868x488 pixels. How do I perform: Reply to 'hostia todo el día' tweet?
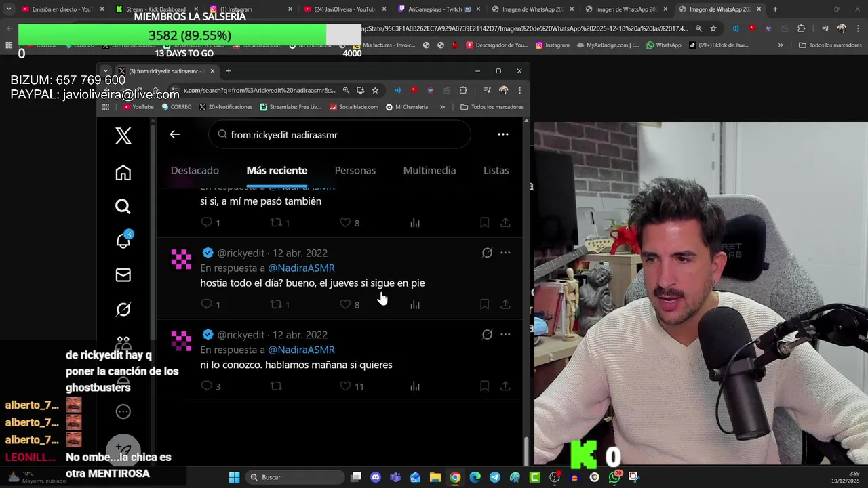click(207, 304)
